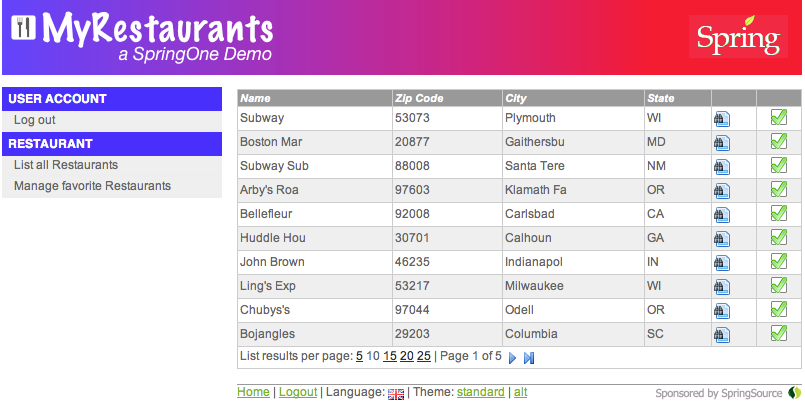Open List all Restaurants menu item
Viewport: 805px width, 410px height.
click(x=66, y=165)
